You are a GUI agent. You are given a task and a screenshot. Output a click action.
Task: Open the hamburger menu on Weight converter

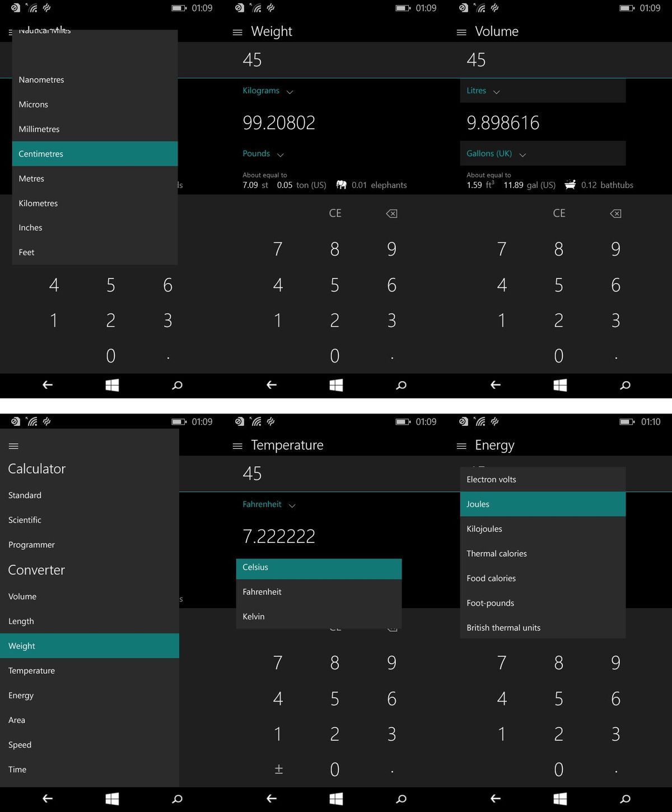point(237,32)
